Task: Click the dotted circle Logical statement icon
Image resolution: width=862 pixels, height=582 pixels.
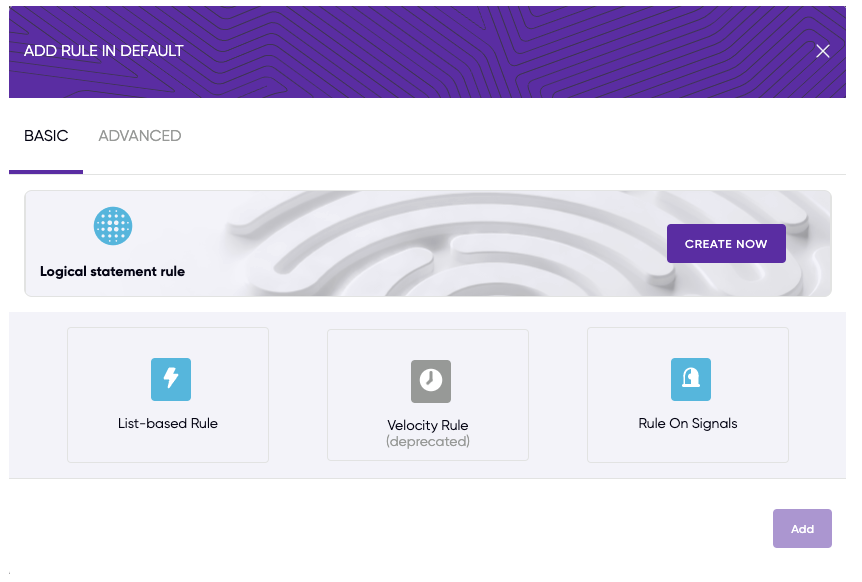Action: 113,226
